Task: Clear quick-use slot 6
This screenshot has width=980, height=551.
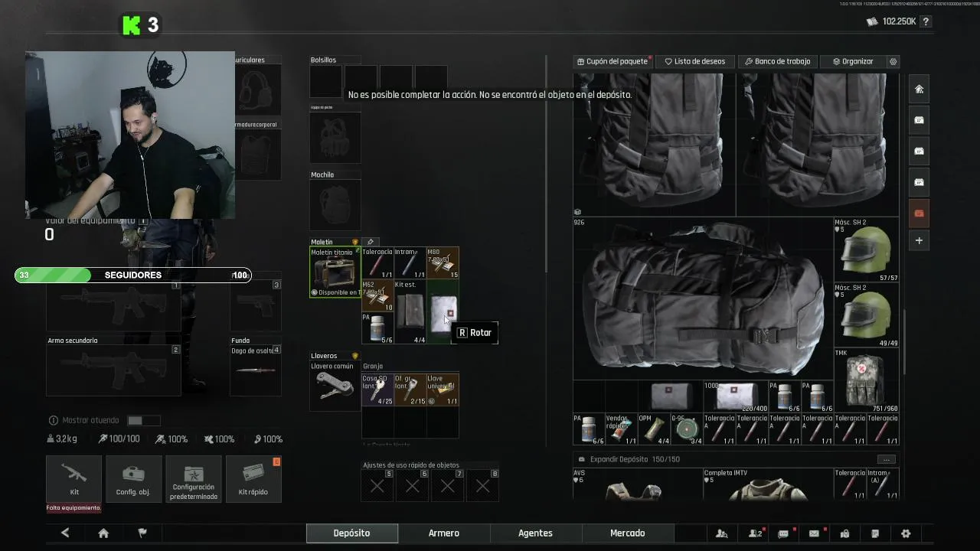Action: coord(413,485)
